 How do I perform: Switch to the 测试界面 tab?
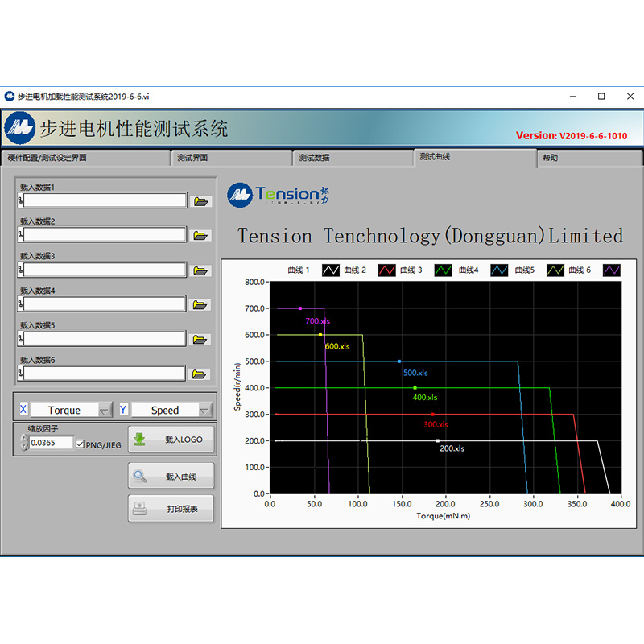point(231,158)
